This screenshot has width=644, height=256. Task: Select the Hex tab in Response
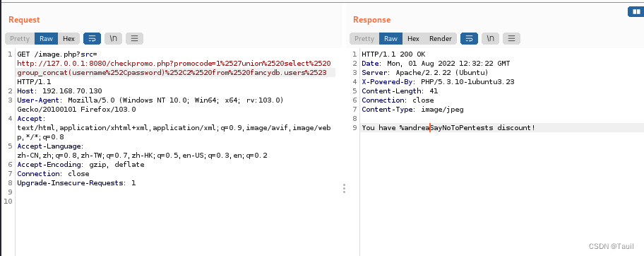tap(413, 39)
